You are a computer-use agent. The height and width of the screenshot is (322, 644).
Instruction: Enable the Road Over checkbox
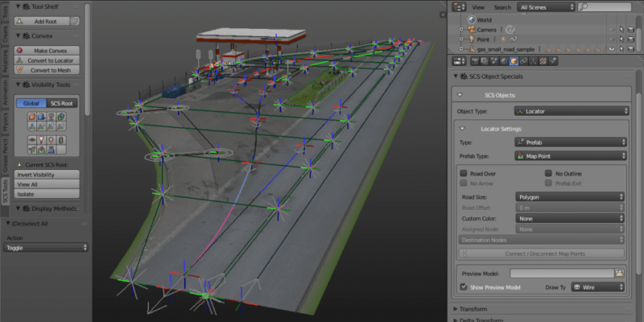pyautogui.click(x=463, y=173)
